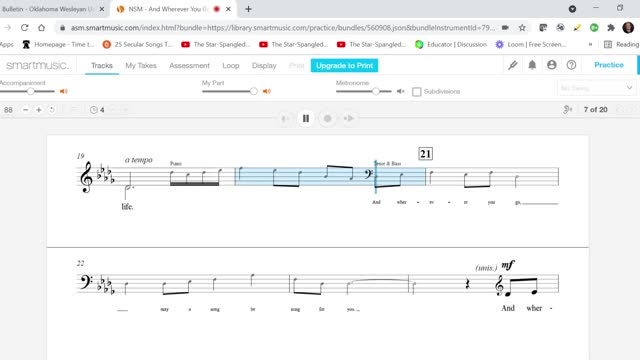Open the Display tab
Viewport: 640px width, 360px height.
[264, 66]
